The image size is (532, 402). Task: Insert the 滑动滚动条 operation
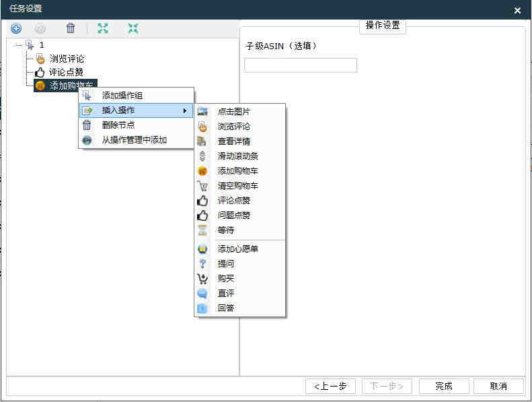click(239, 156)
